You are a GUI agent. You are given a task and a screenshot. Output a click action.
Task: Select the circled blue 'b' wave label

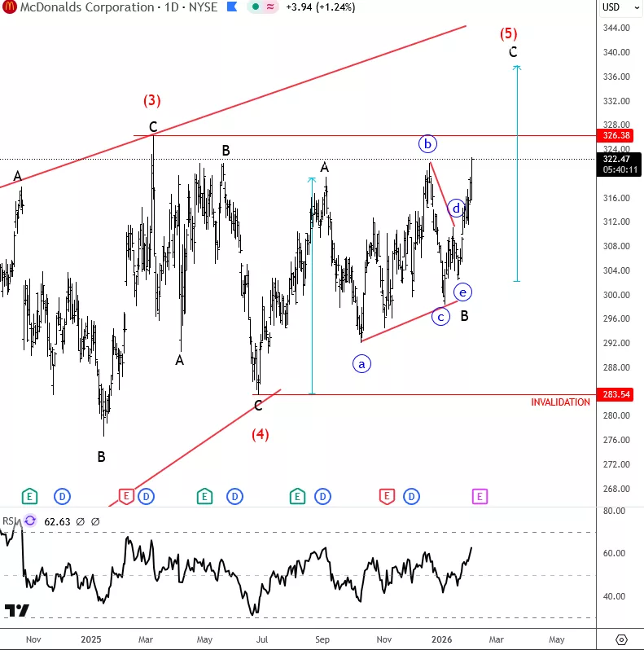coord(428,144)
